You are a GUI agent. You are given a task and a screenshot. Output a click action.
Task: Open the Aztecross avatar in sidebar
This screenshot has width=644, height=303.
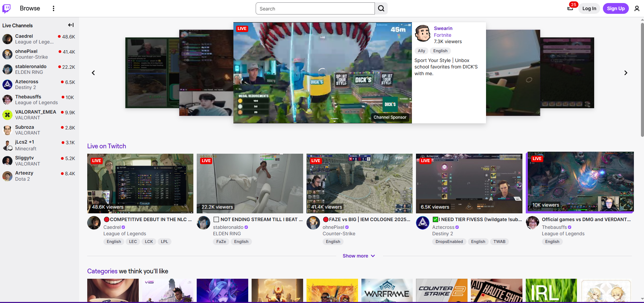(x=7, y=85)
